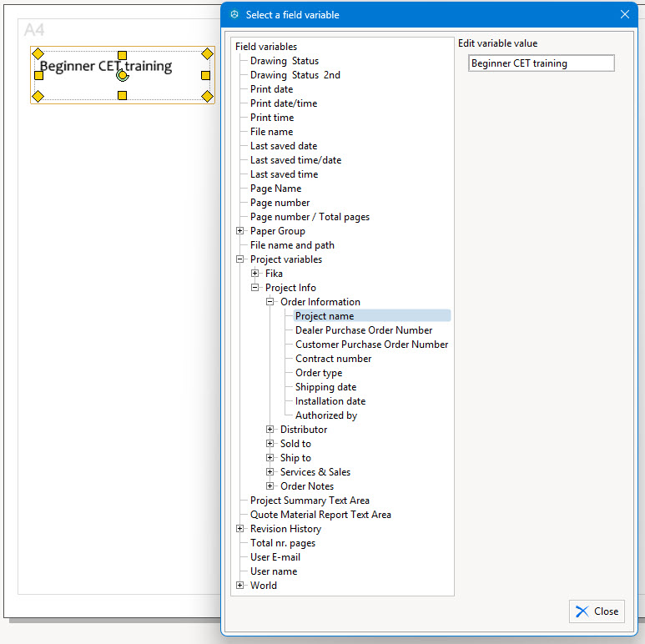This screenshot has width=645, height=644.
Task: Click the app icon in the dialog title bar
Action: pyautogui.click(x=234, y=15)
